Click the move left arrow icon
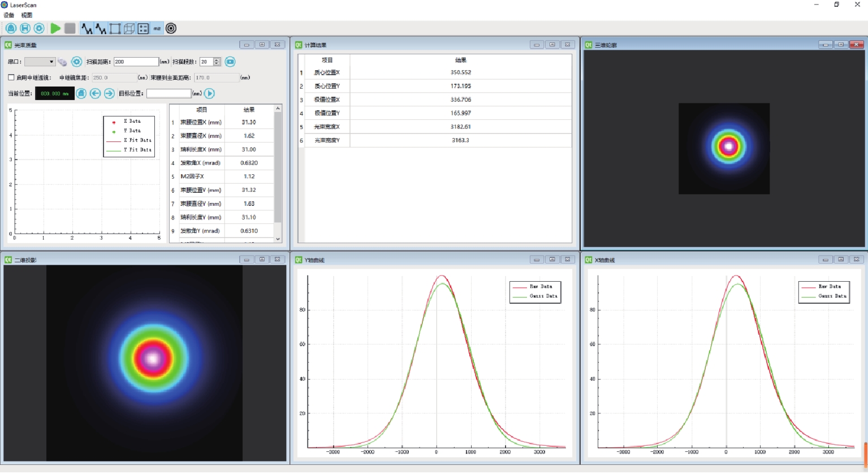 coord(95,93)
